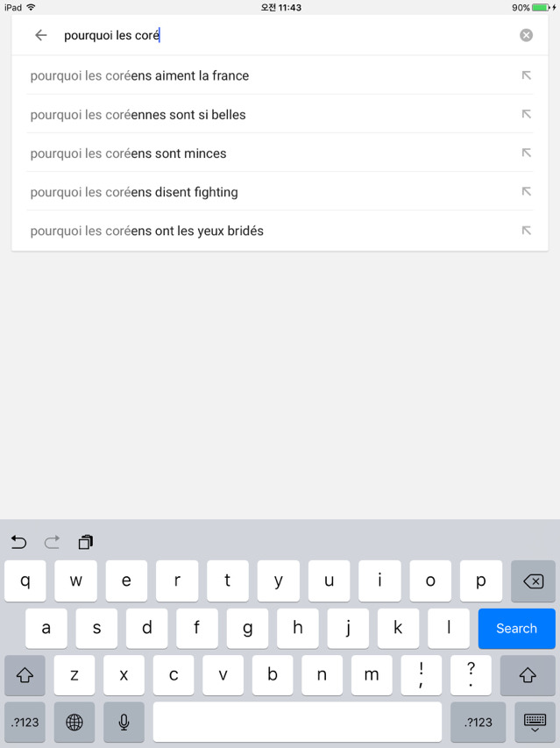The height and width of the screenshot is (748, 560).
Task: Insert 'aiment la france' suggestion arrow icon
Action: point(526,75)
